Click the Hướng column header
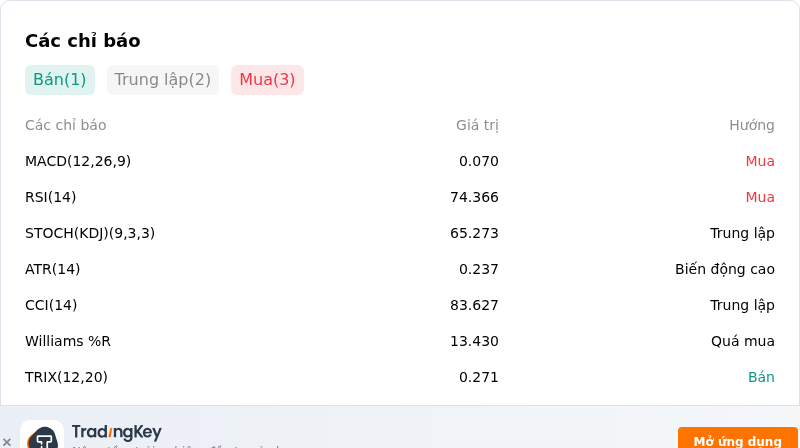 click(x=752, y=125)
